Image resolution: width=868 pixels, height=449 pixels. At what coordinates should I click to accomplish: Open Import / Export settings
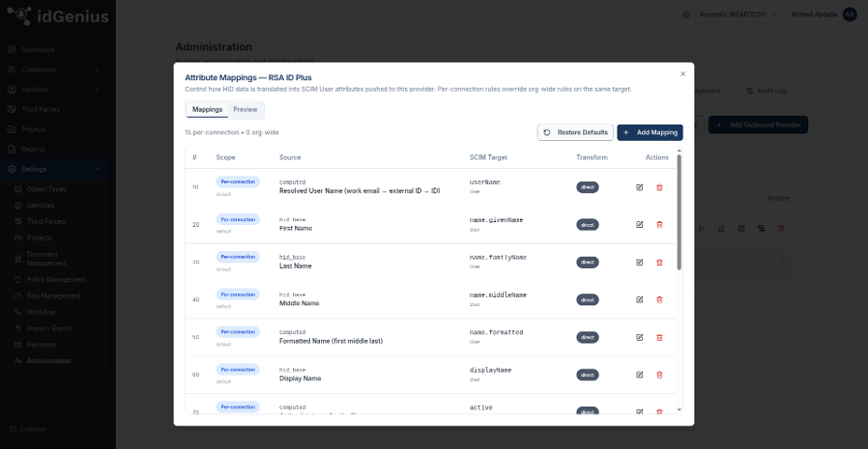point(49,329)
